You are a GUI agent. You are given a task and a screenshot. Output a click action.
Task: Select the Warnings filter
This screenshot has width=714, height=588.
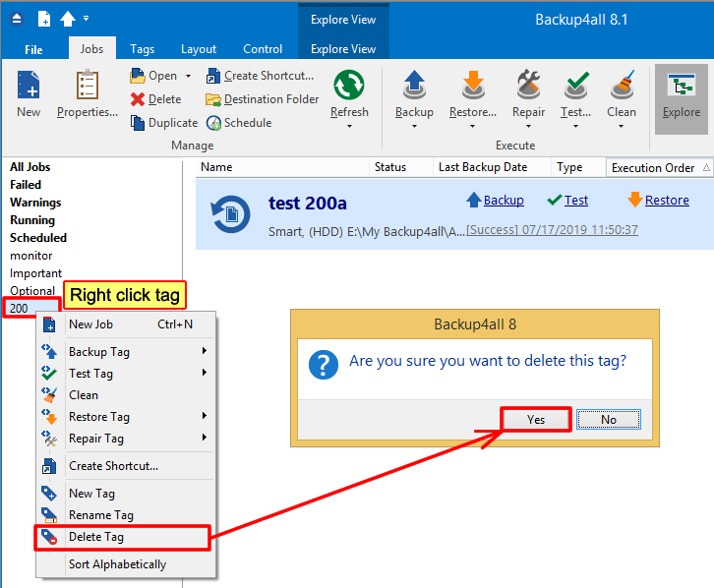[35, 203]
